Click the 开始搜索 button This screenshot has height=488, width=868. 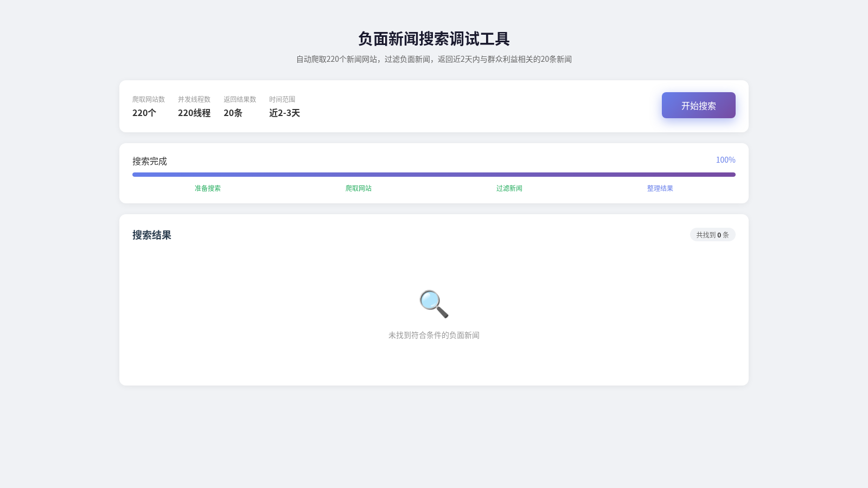[698, 105]
